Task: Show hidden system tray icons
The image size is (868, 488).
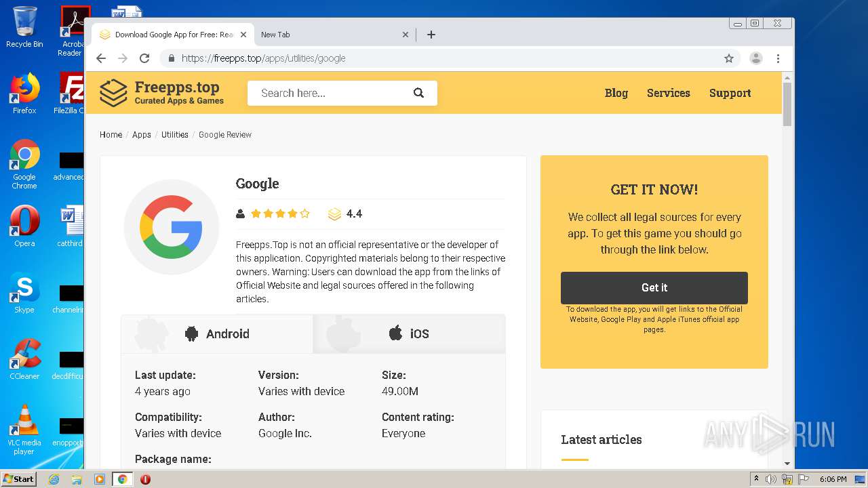Action: pyautogui.click(x=756, y=479)
